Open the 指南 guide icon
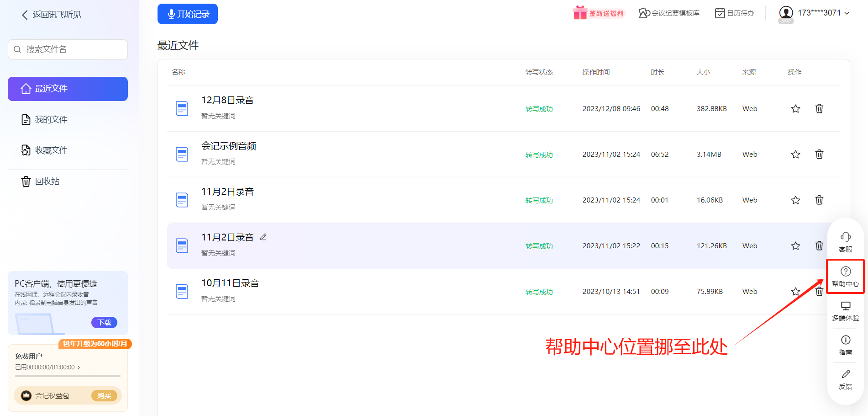This screenshot has height=416, width=868. point(845,340)
